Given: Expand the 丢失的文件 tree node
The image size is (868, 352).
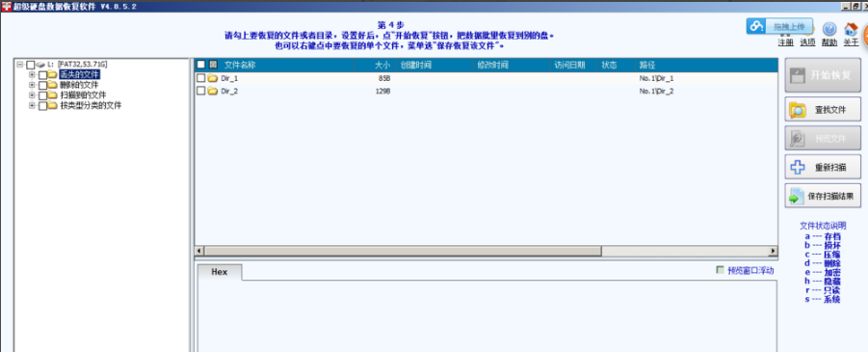Looking at the screenshot, I should coord(32,74).
